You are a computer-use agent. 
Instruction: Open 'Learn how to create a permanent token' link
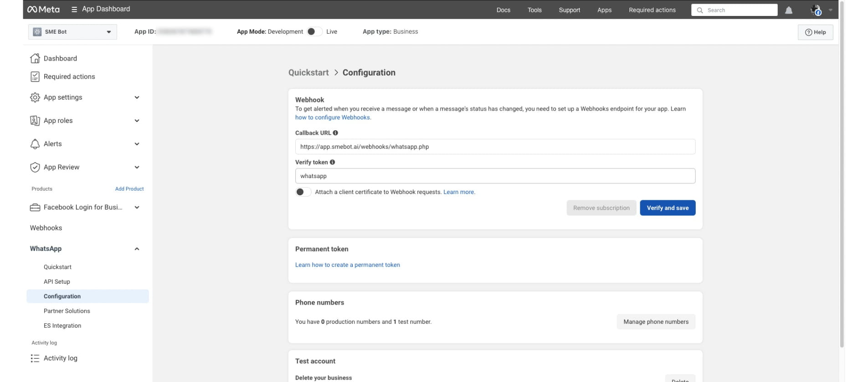(x=348, y=265)
